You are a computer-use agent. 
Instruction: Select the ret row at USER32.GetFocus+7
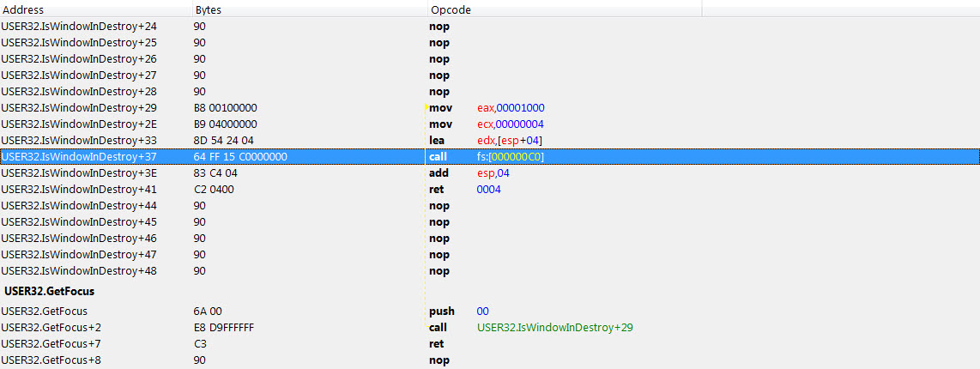click(435, 344)
